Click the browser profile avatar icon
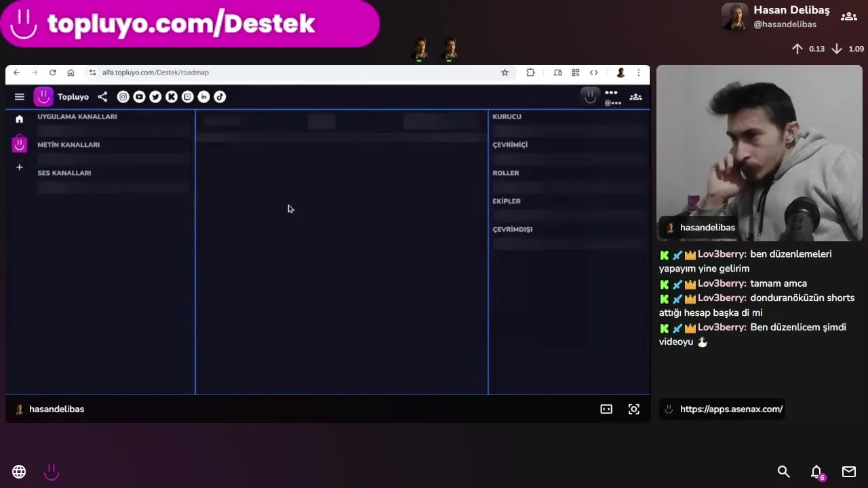 point(620,73)
